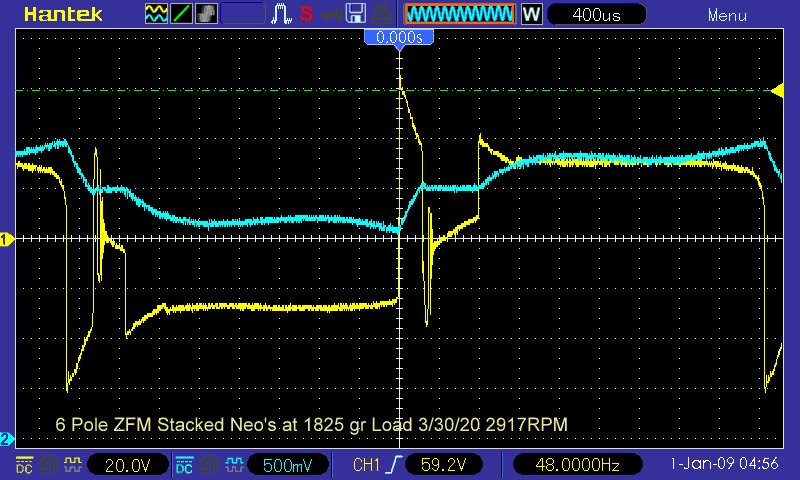Click the red S stop status icon

coord(306,14)
